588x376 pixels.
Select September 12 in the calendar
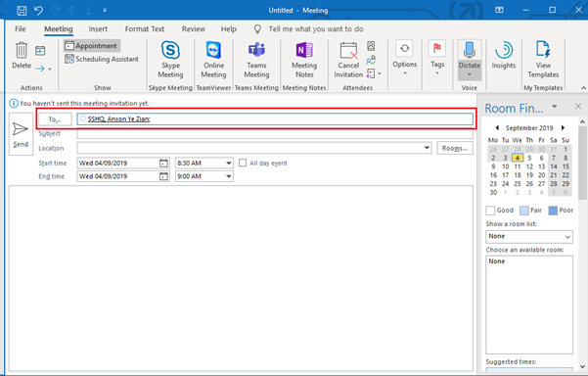point(529,166)
